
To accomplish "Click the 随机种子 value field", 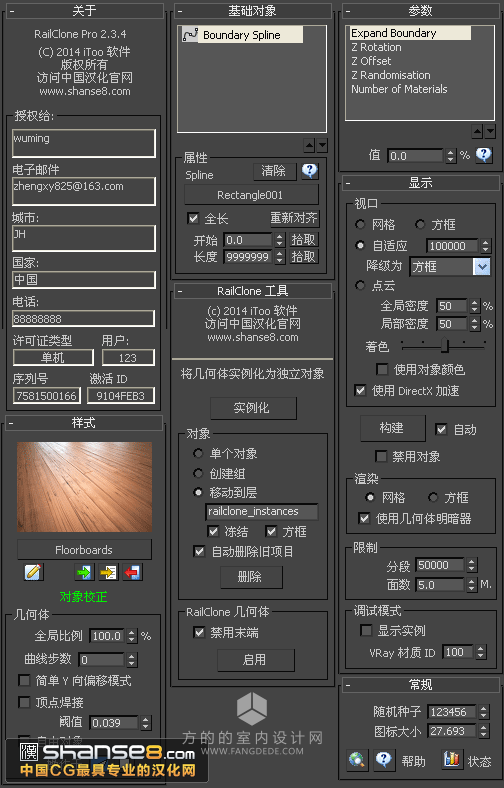I will pyautogui.click(x=451, y=712).
